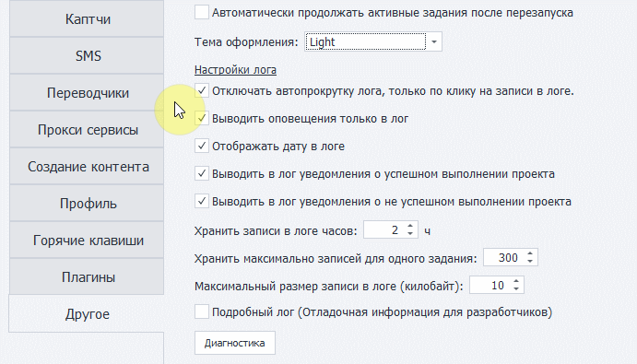Viewport: 637px width, 364px height.
Task: Open the Плагины tab
Action: click(87, 277)
